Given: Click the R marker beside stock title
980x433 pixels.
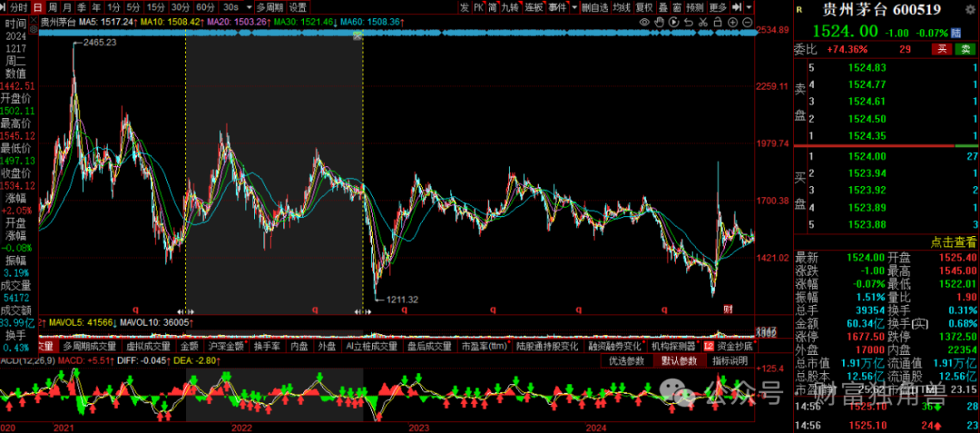Looking at the screenshot, I should 799,9.
